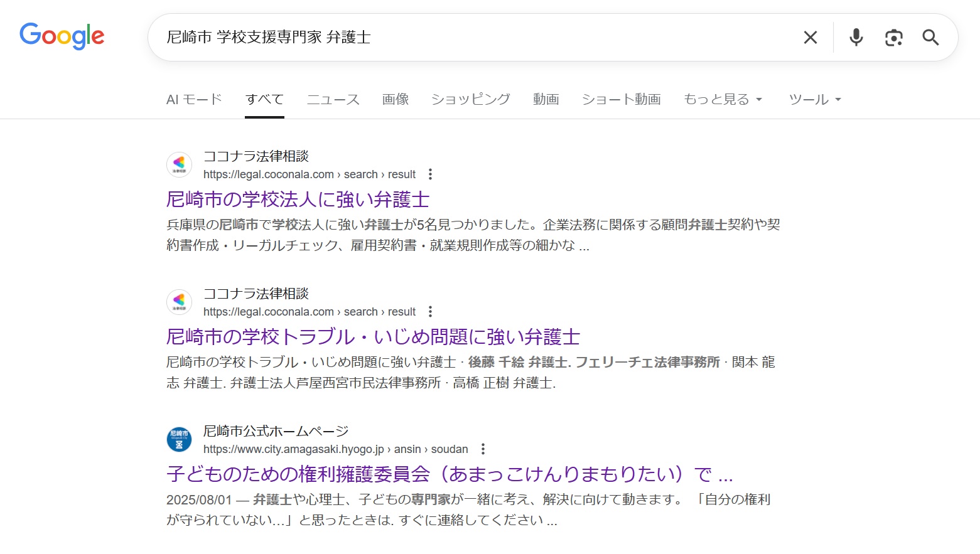Image resolution: width=980 pixels, height=554 pixels.
Task: Expand the もっと見る dropdown
Action: [723, 99]
